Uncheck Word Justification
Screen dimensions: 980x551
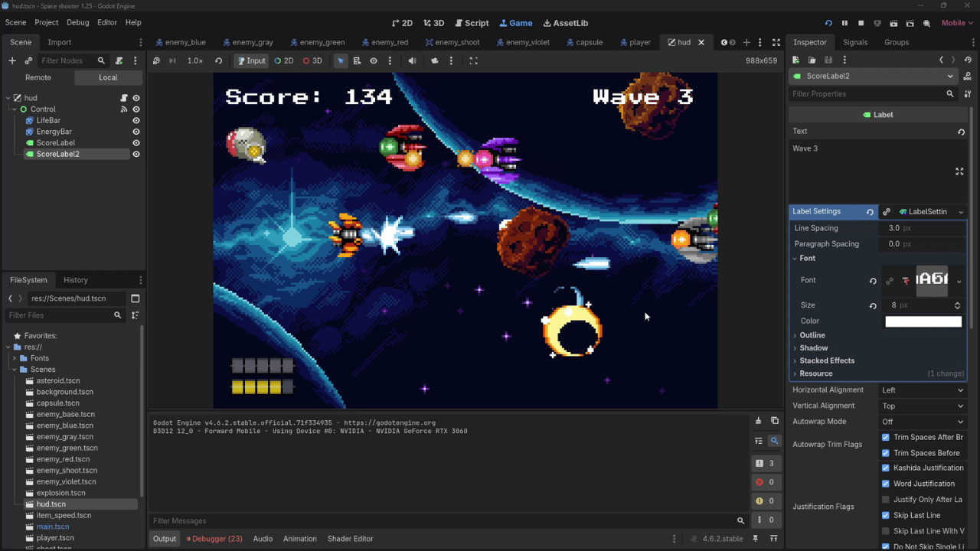886,484
